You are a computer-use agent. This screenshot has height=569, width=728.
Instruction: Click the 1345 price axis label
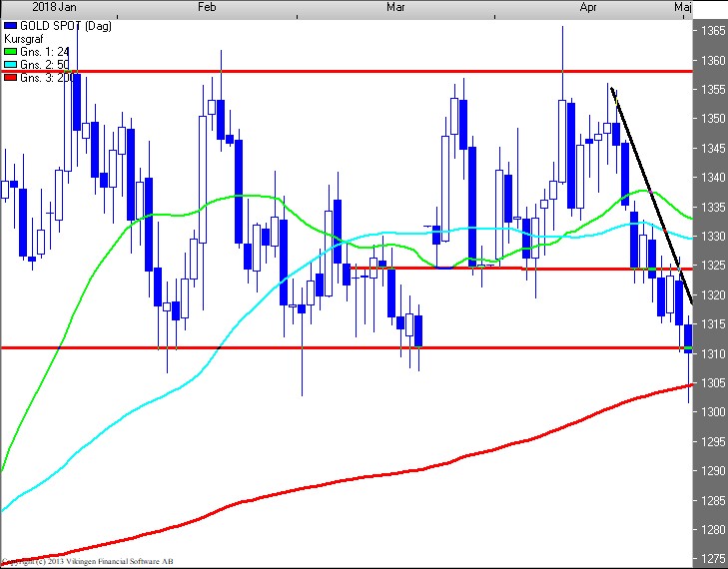click(x=713, y=148)
